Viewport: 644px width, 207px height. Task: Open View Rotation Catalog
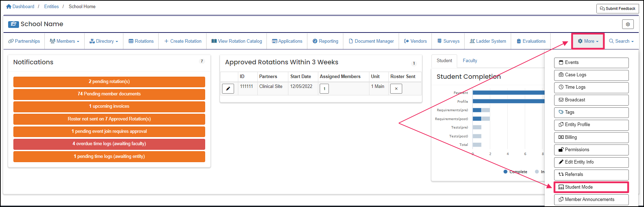click(237, 41)
